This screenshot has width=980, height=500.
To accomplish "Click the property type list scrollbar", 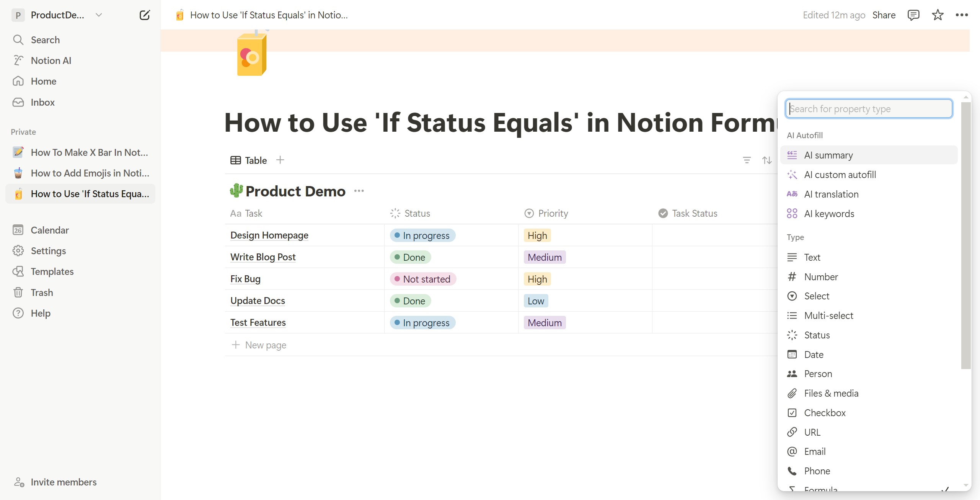I will point(965,235).
